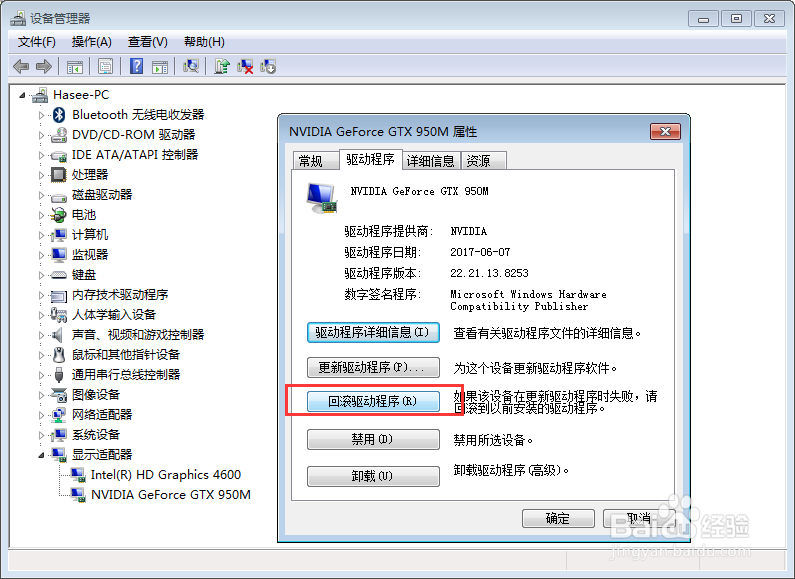Click the 更新驱动程序(P)... button
The width and height of the screenshot is (795, 579).
point(373,368)
